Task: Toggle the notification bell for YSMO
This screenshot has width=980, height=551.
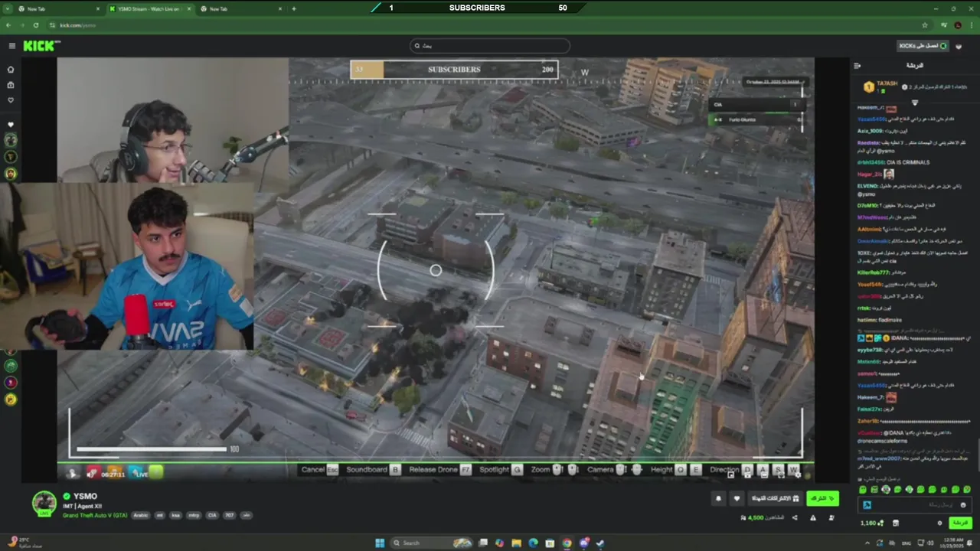Action: (x=718, y=498)
